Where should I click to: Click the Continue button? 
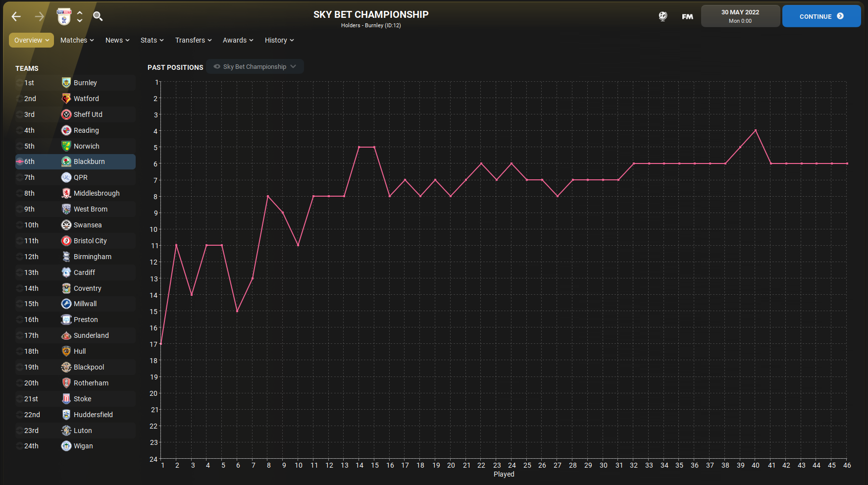point(821,16)
